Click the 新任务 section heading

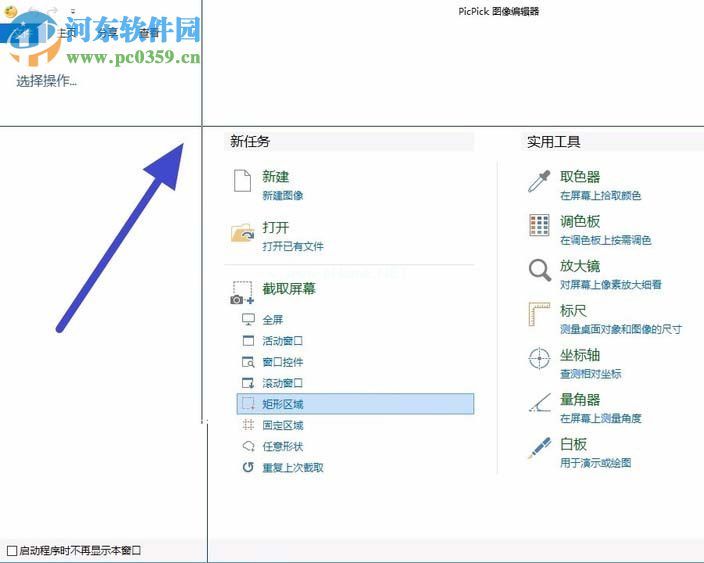(250, 141)
